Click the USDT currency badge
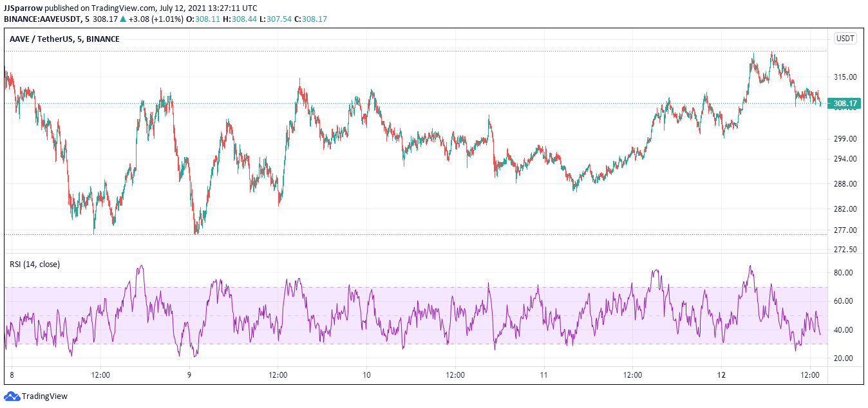 pos(845,39)
